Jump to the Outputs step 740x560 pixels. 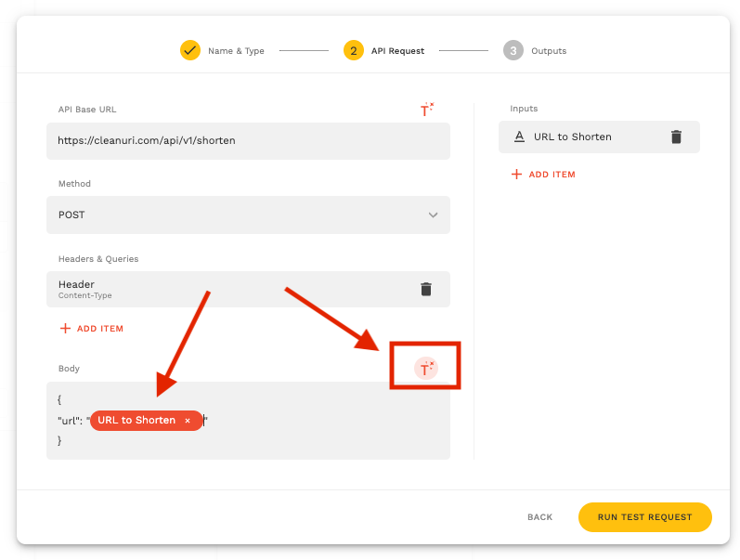tap(548, 51)
